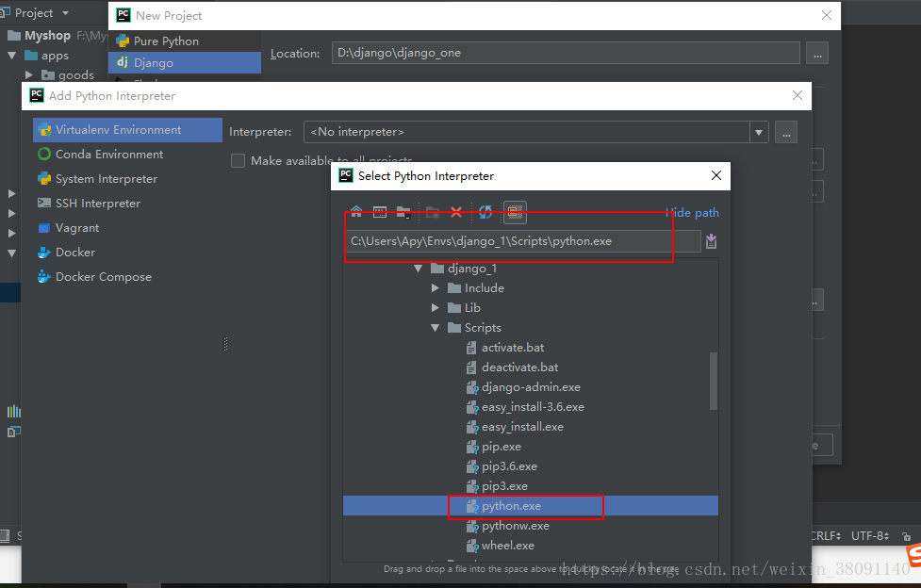Viewport: 921px width, 588px height.
Task: Close the Add Python Interpreter dialog
Action: point(798,95)
